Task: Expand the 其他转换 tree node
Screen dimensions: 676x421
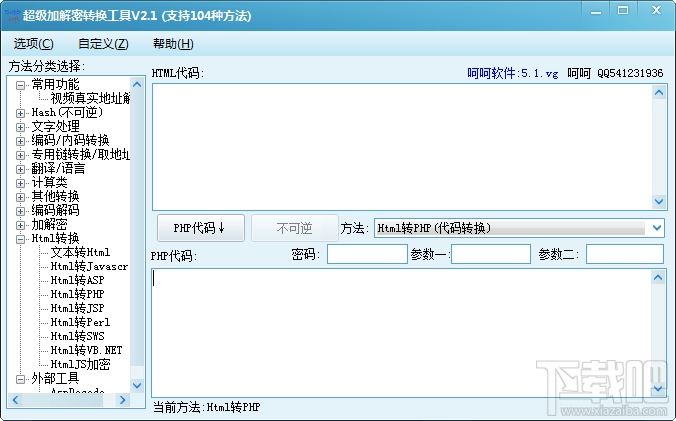Action: 20,197
